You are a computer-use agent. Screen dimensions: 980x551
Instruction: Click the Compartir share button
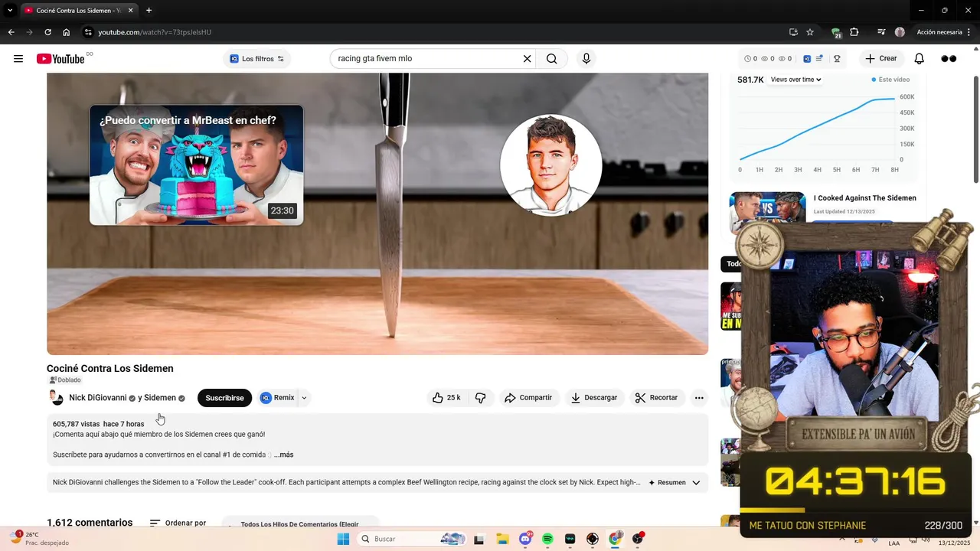tap(528, 398)
